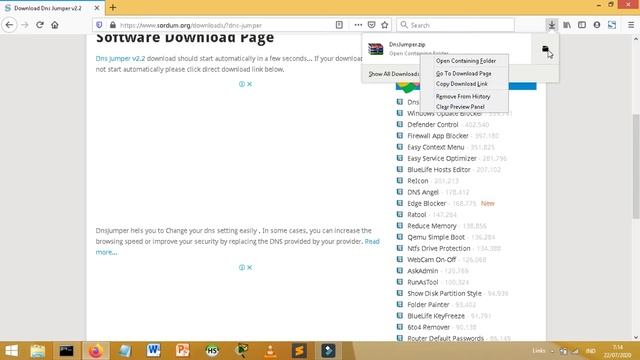
Task: Open Firefox taskbar icon
Action: click(x=96, y=351)
